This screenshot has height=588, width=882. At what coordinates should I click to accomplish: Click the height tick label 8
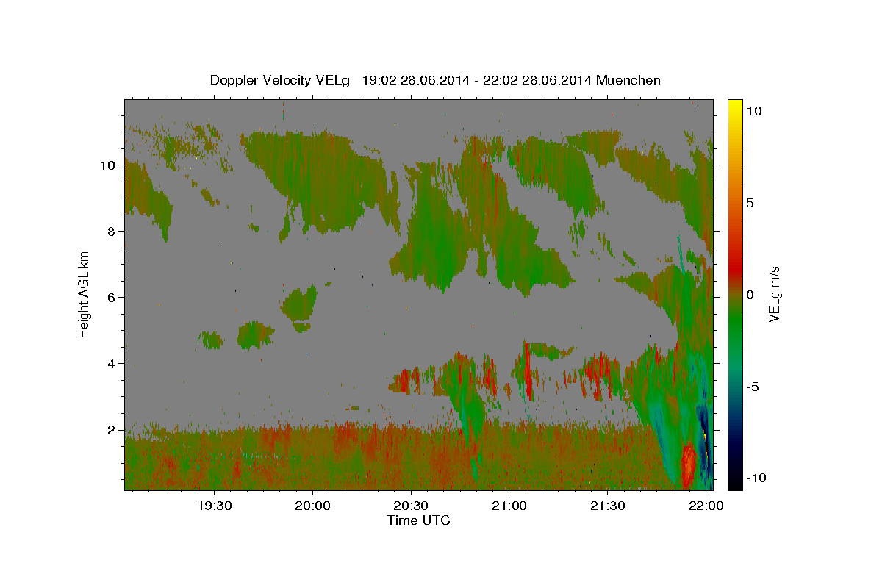(x=112, y=232)
